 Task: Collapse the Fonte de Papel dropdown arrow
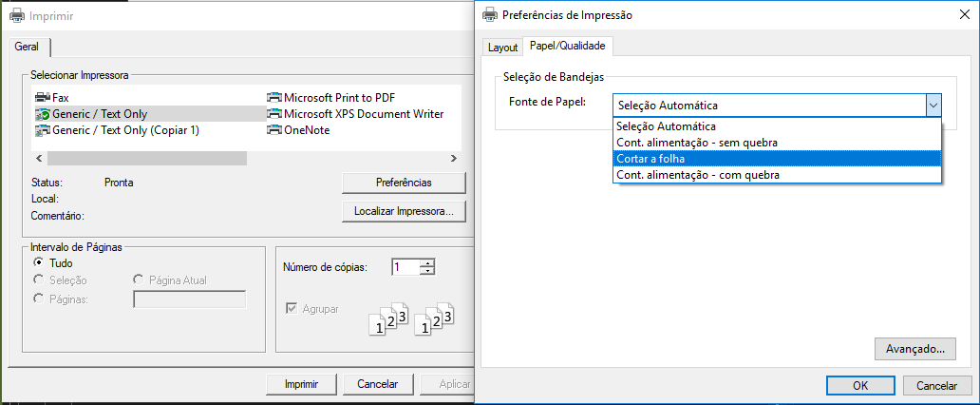pyautogui.click(x=933, y=106)
